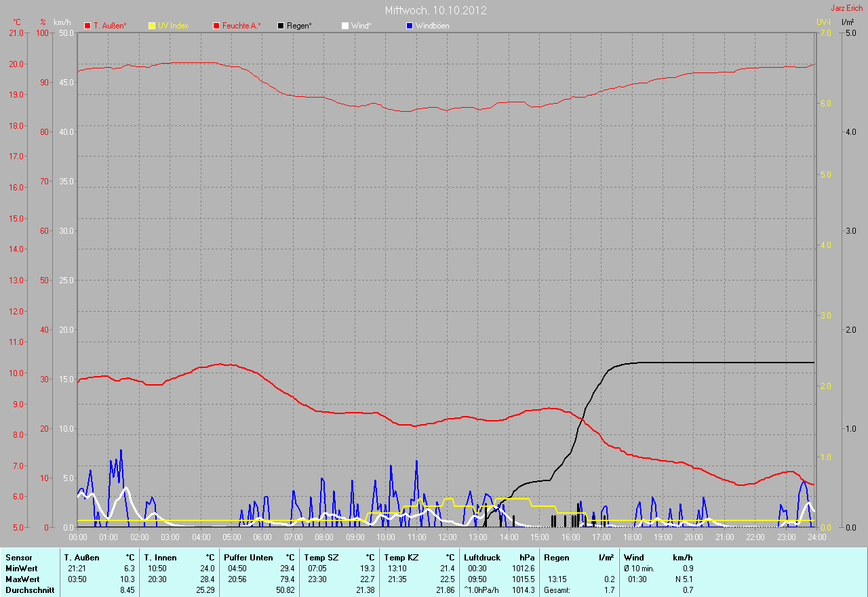Click the Temp SZ average value '21.38'
The image size is (868, 597).
365,591
